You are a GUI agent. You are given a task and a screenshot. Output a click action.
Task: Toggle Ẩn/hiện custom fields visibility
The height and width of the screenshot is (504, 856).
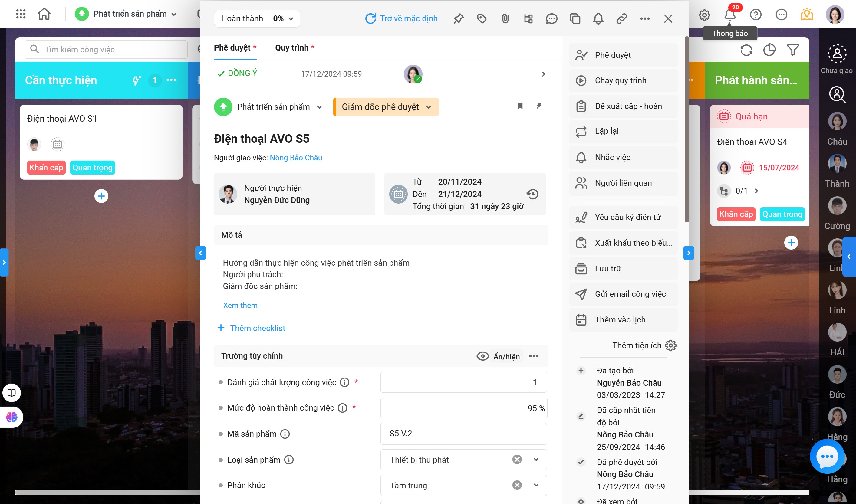click(x=499, y=356)
